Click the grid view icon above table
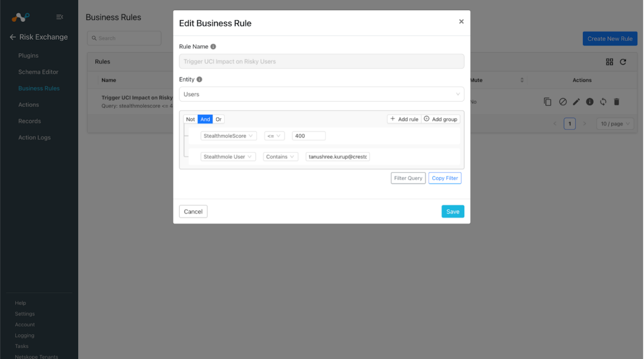 click(x=609, y=62)
